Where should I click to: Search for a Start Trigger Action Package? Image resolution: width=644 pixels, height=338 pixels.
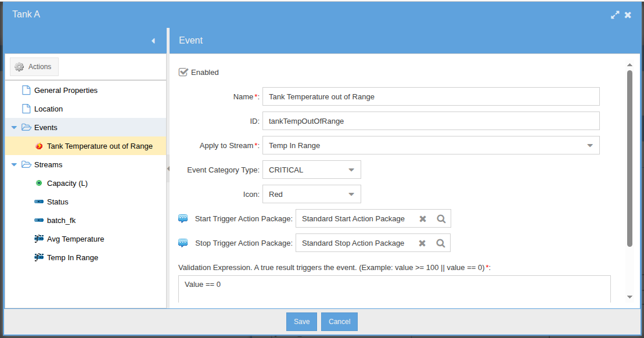pos(441,219)
